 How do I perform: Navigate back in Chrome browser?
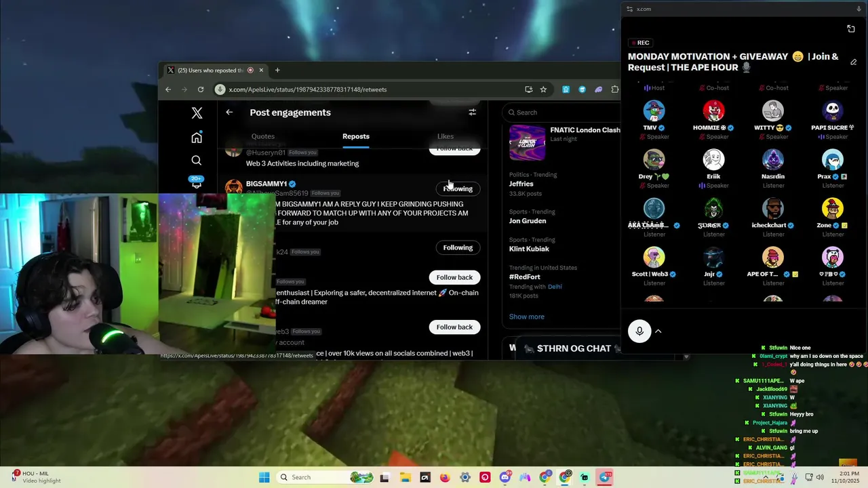click(168, 89)
